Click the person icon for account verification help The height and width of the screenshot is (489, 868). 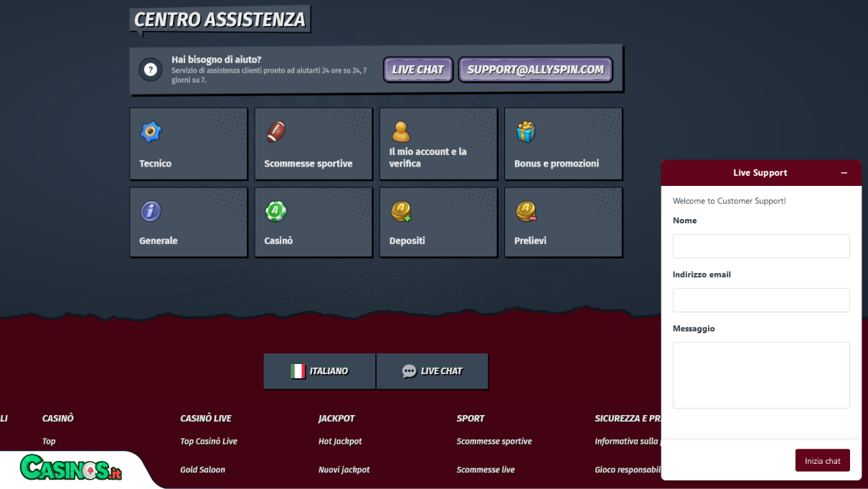[x=400, y=131]
